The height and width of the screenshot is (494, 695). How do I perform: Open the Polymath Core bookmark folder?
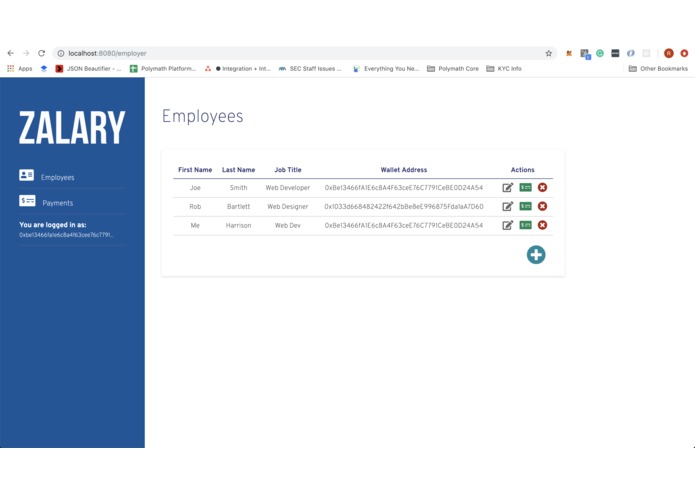tap(453, 69)
